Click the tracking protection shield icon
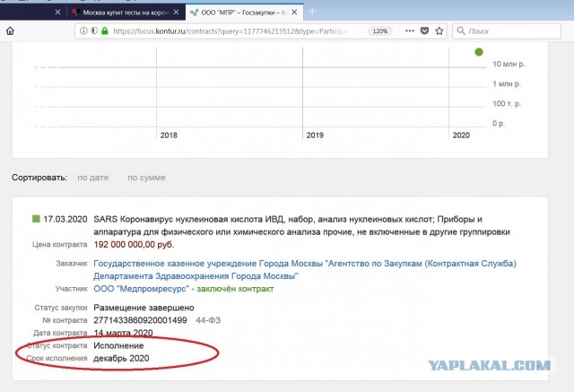 click(94, 30)
